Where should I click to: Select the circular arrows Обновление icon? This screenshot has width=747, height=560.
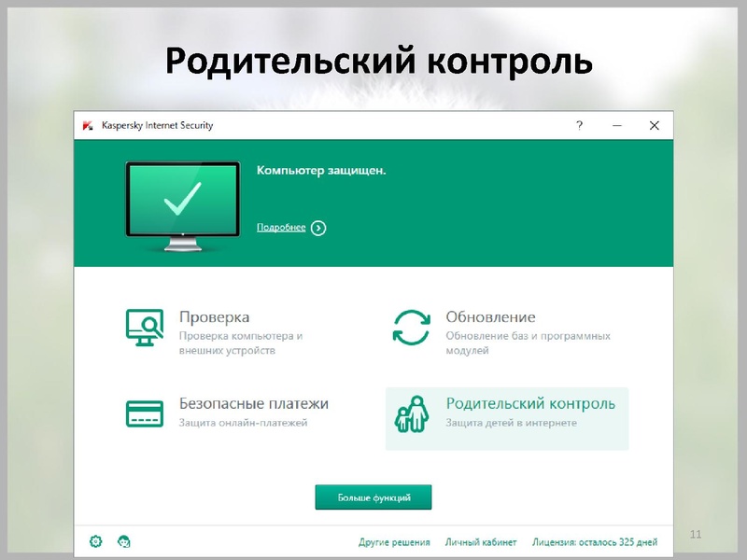[x=411, y=325]
